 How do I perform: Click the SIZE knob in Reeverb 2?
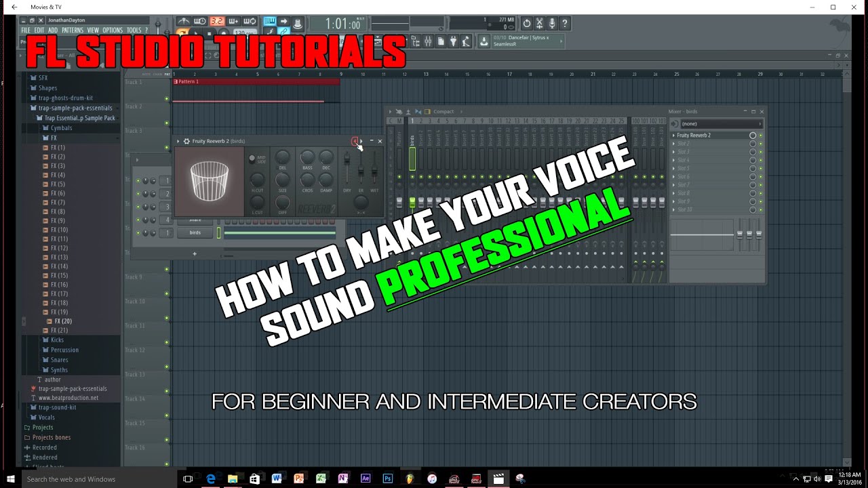[x=283, y=180]
